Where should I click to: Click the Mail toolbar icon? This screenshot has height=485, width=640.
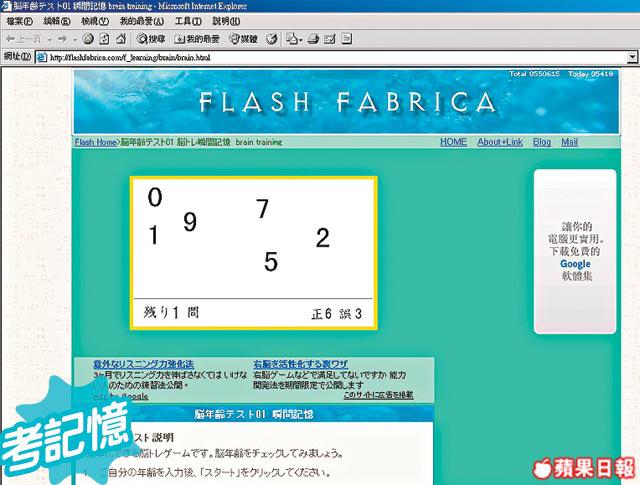point(291,39)
